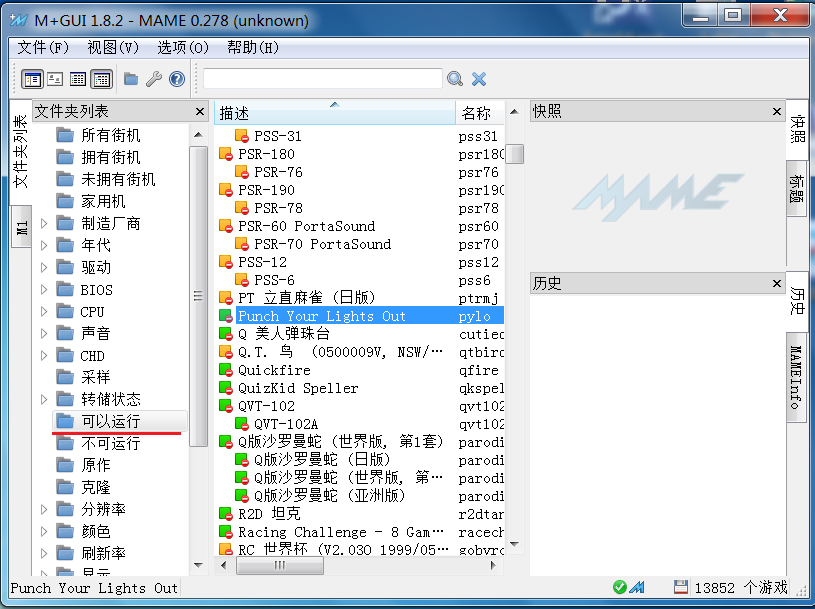This screenshot has width=815, height=609.
Task: Switch to list view toolbar icon
Action: click(x=78, y=79)
